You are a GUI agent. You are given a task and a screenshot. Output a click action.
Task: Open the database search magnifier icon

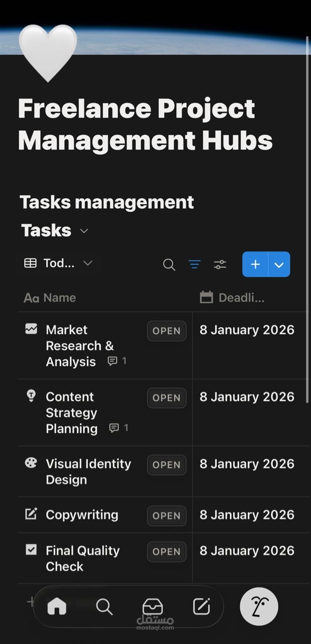pos(169,265)
